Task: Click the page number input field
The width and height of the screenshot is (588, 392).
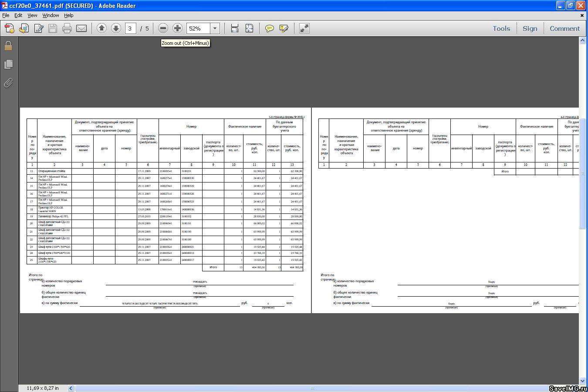Action: click(x=130, y=28)
